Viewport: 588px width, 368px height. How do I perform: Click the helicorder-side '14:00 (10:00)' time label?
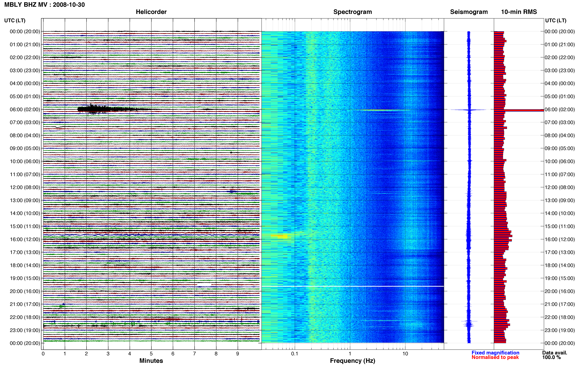pyautogui.click(x=25, y=213)
